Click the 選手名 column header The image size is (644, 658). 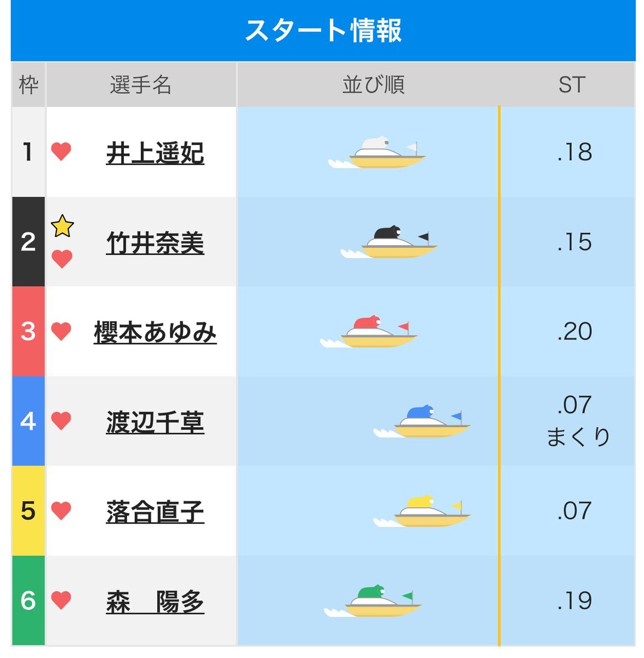[141, 85]
